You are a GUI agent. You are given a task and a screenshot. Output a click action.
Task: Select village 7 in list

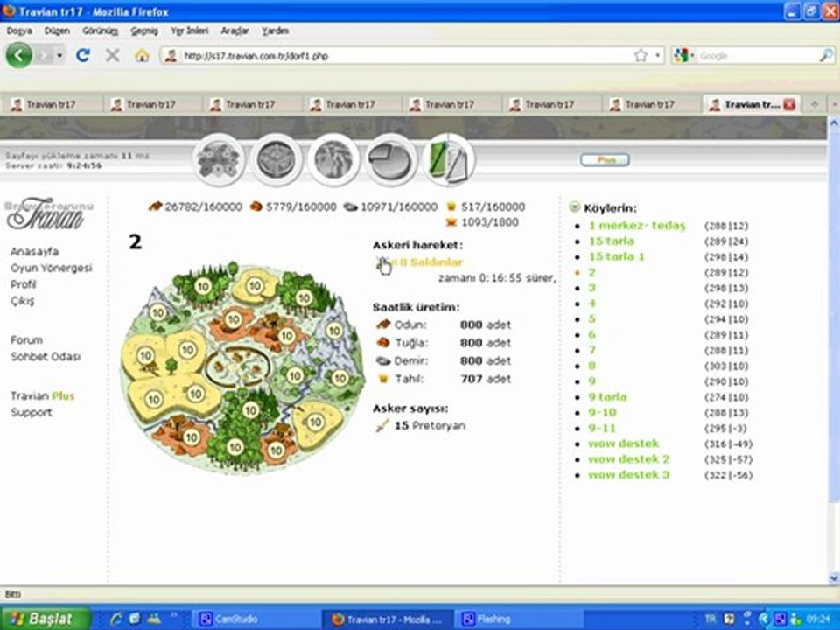pyautogui.click(x=592, y=350)
